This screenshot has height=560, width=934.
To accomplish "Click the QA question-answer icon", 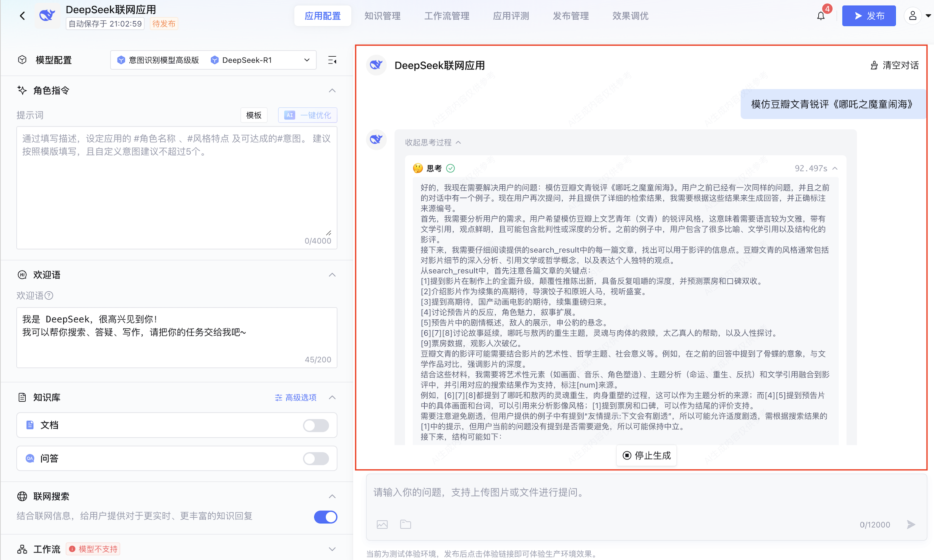I will [30, 458].
